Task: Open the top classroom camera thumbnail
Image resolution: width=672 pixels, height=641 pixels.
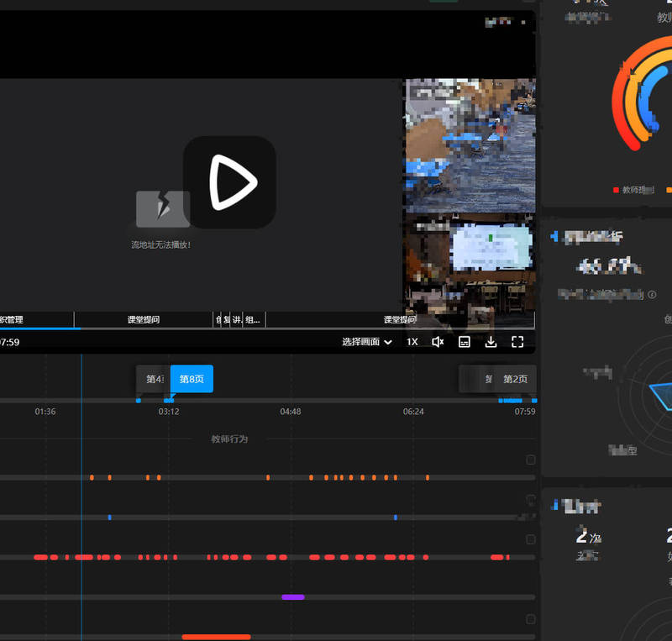Action: pyautogui.click(x=470, y=144)
